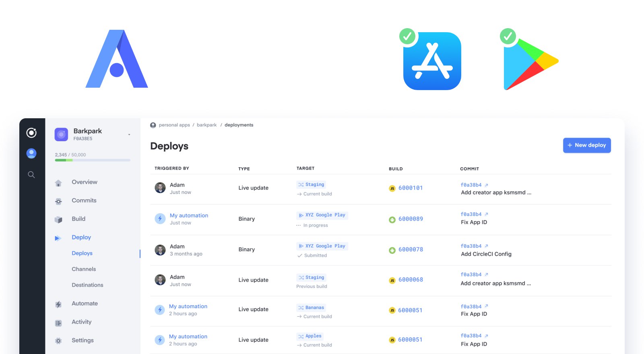Click the COMMIT column header
Screen dimensions: 644x354
[x=469, y=169]
